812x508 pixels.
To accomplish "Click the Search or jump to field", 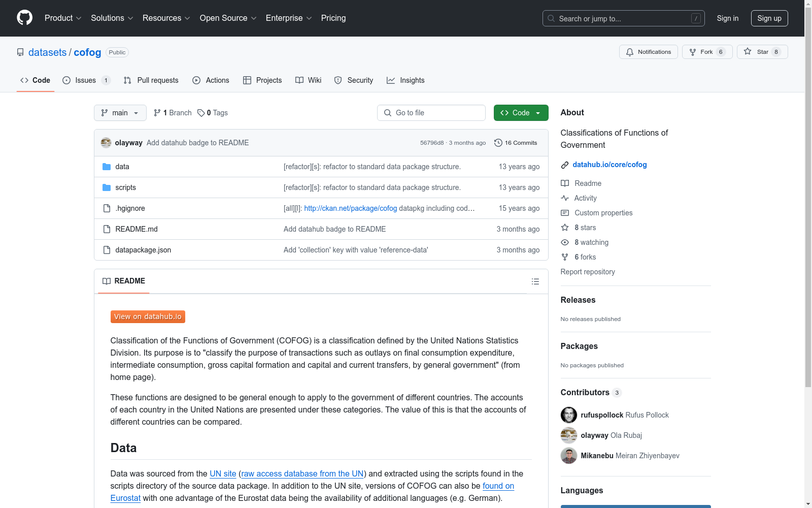I will click(x=624, y=18).
